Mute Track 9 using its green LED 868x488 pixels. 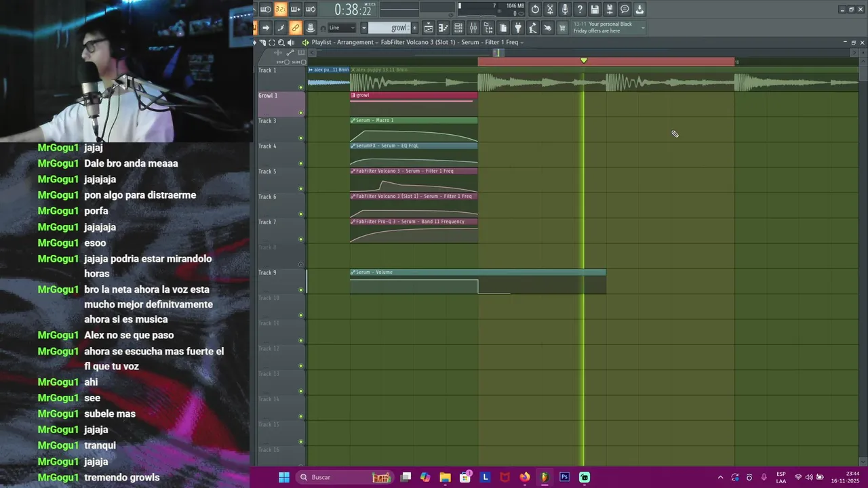point(301,290)
